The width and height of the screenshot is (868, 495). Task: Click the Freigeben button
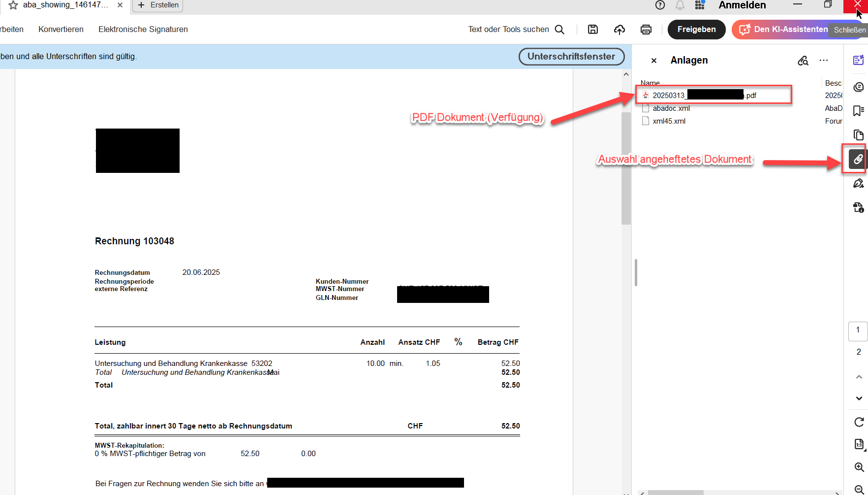[x=696, y=29]
